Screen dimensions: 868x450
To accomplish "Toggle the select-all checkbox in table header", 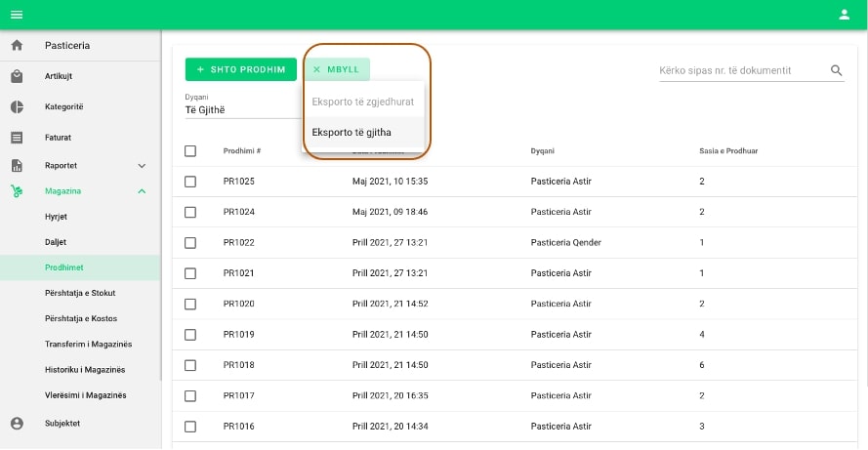I will point(190,151).
